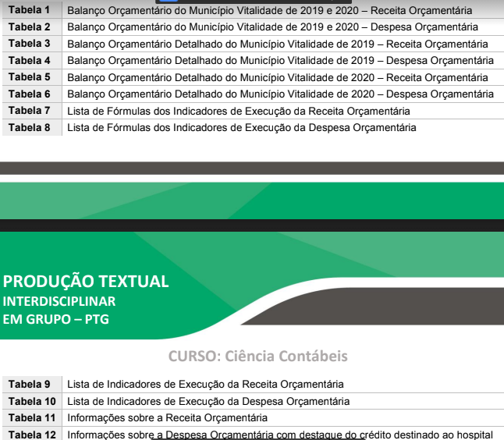Select the 'Tabela 8' label cell

point(32,127)
